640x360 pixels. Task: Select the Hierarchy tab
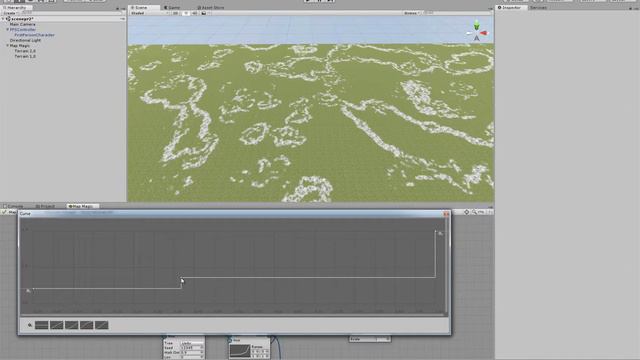(x=15, y=7)
